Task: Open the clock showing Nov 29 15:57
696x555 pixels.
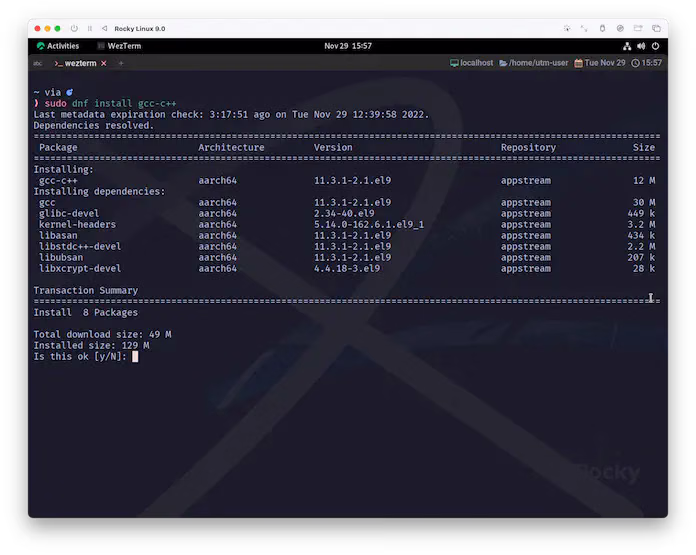Action: pyautogui.click(x=348, y=46)
